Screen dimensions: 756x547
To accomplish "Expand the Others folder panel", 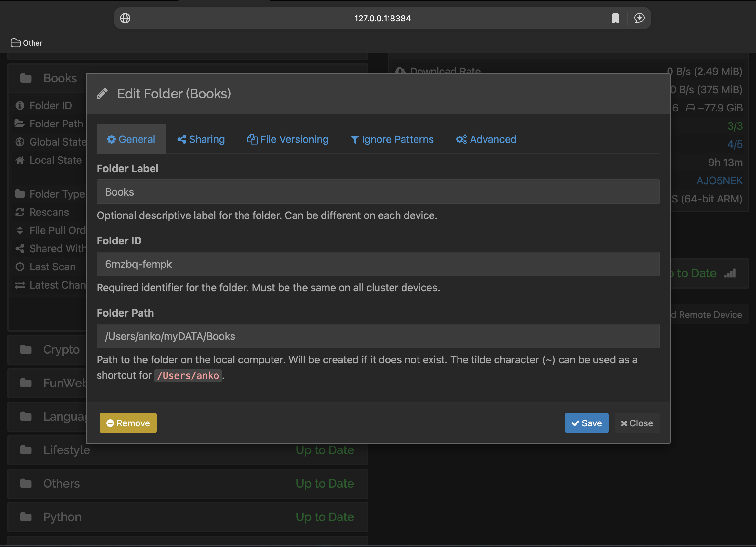I will pos(62,483).
